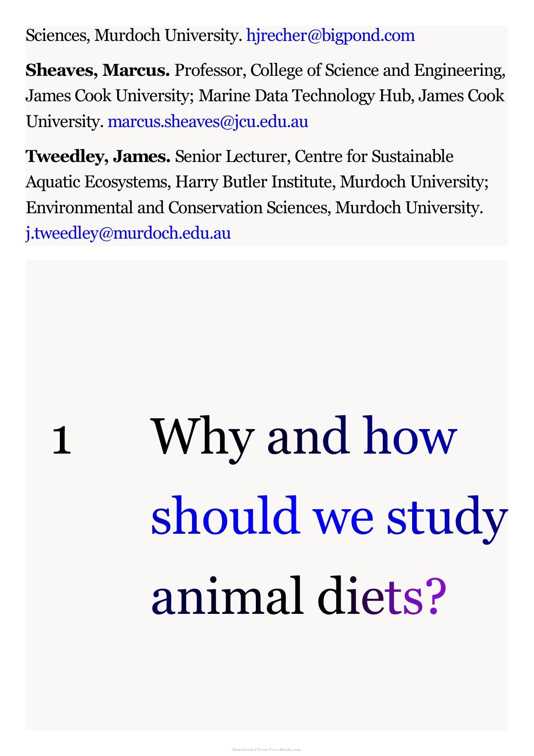Screen dimensions: 534x756
Task: Select the bold name Tweedley, James.
Action: click(x=98, y=156)
